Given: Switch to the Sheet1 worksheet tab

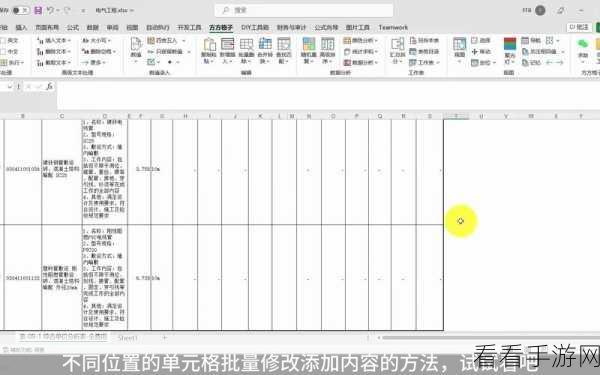Looking at the screenshot, I should click(x=127, y=338).
